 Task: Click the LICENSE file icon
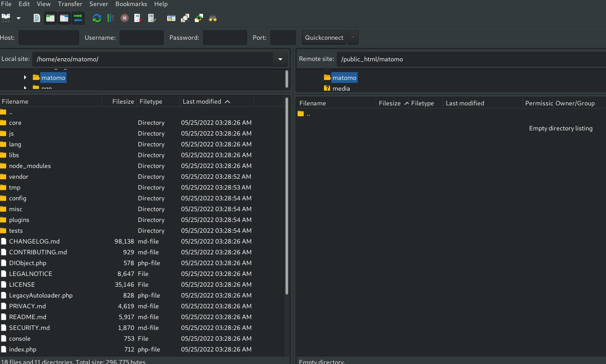(4, 285)
